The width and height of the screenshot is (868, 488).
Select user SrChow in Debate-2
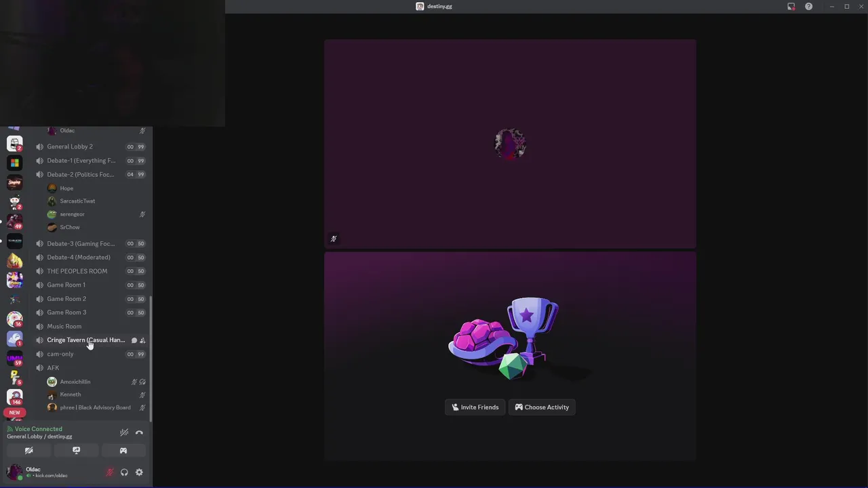coord(97,227)
